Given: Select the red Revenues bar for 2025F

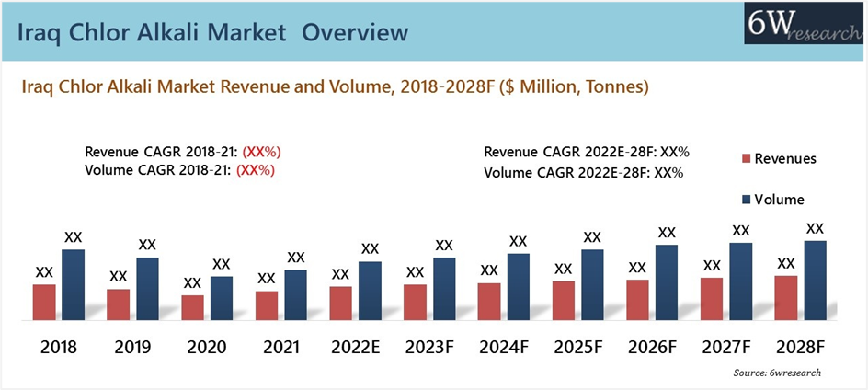Looking at the screenshot, I should point(563,301).
